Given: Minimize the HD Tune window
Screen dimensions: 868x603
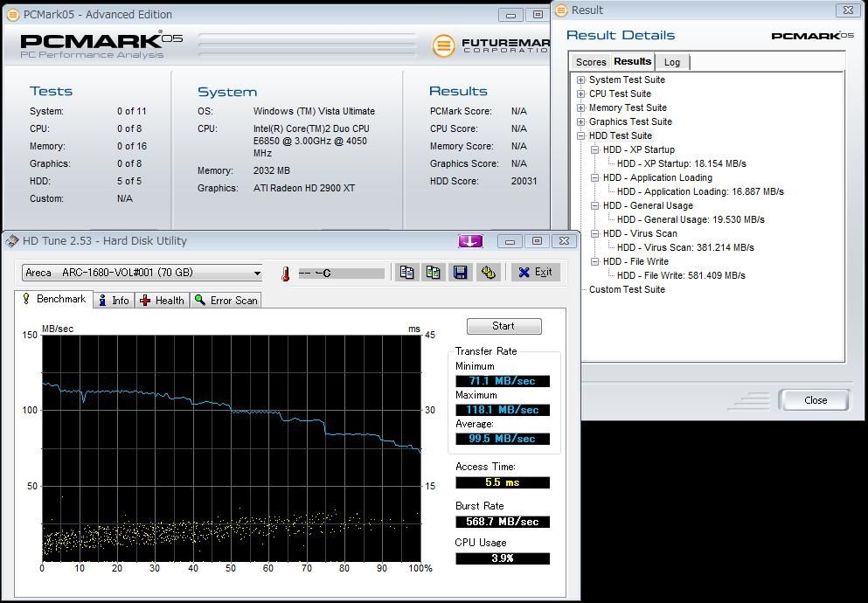Looking at the screenshot, I should [510, 241].
